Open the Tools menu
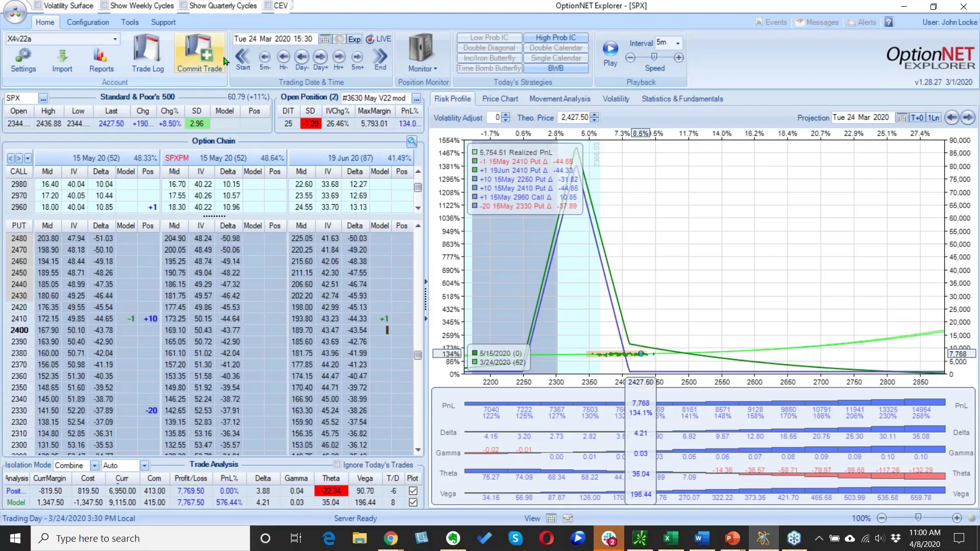The width and height of the screenshot is (980, 551). coord(130,22)
